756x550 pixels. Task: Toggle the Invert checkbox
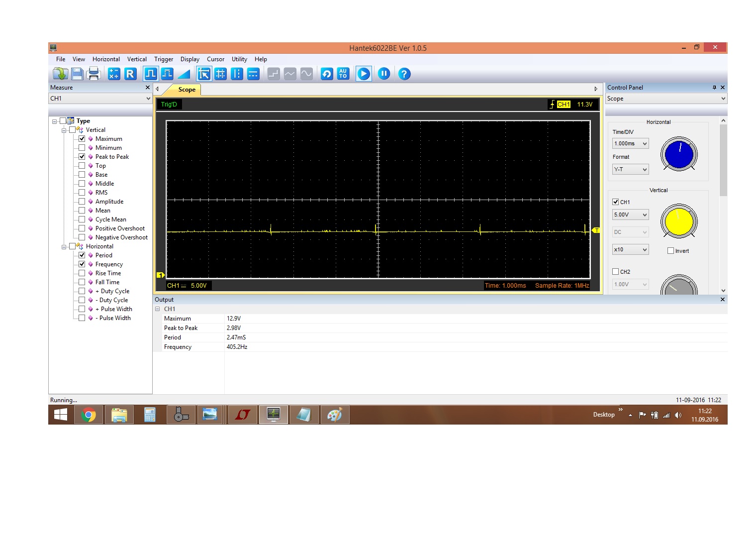pos(670,251)
